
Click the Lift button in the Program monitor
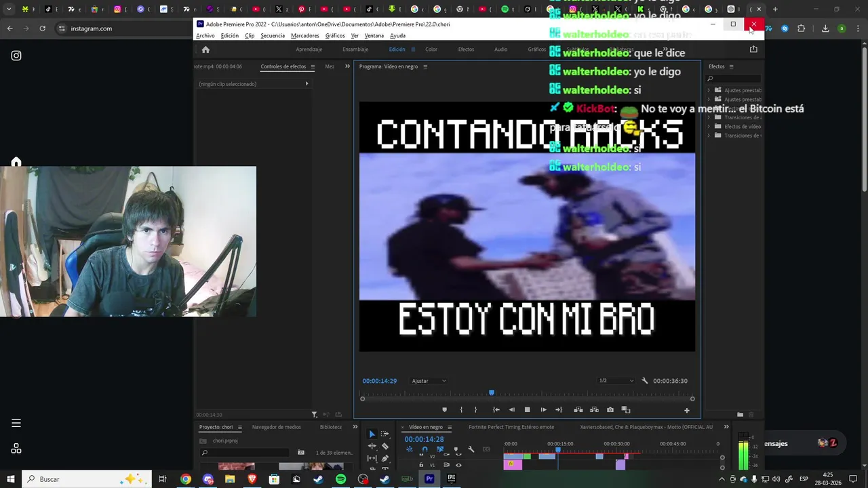[578, 409]
